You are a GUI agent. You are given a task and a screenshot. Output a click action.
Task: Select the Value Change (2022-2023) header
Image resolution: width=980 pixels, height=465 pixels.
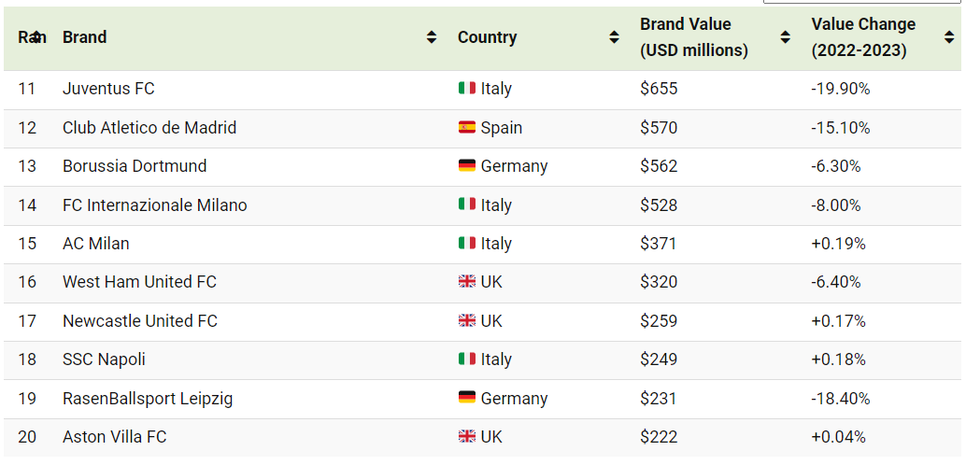pos(864,36)
